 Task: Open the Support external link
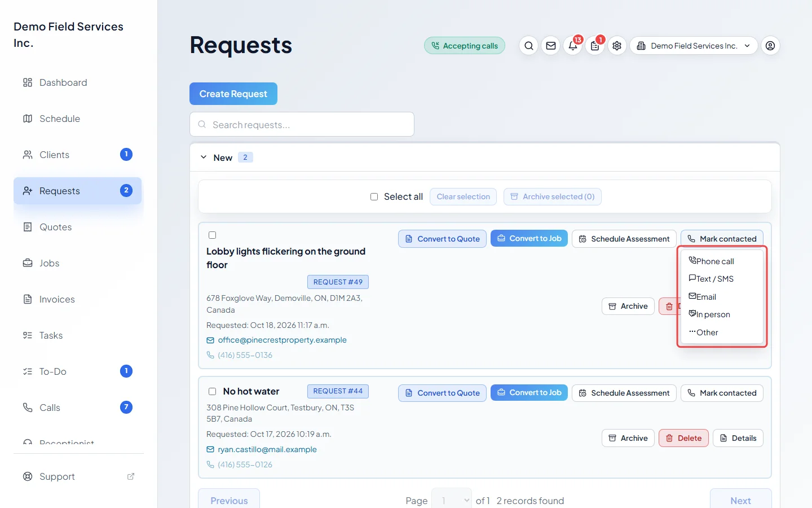(x=78, y=476)
